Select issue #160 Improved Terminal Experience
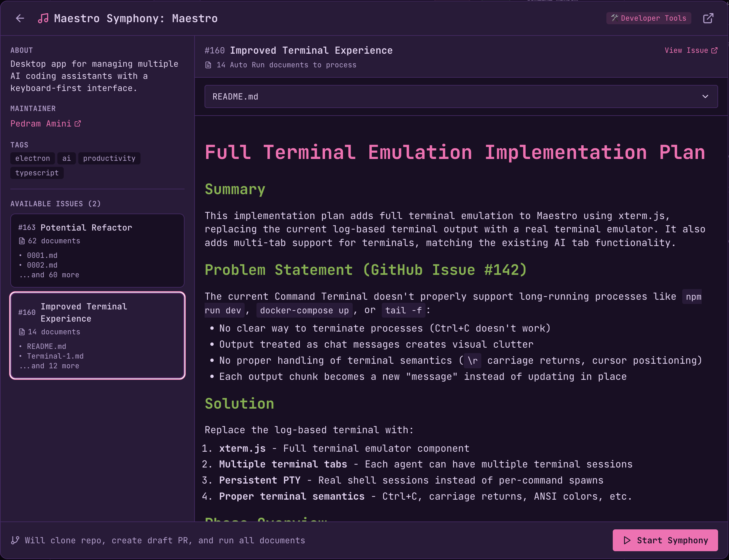The image size is (729, 560). click(x=97, y=335)
